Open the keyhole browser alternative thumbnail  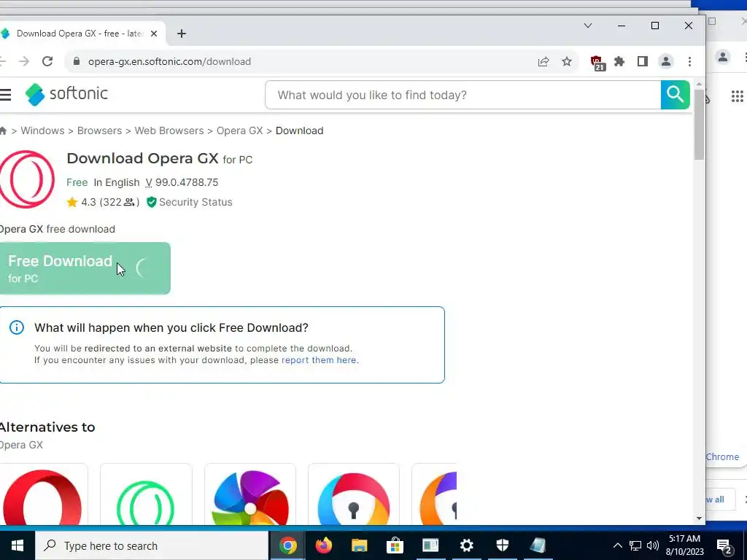pos(354,495)
